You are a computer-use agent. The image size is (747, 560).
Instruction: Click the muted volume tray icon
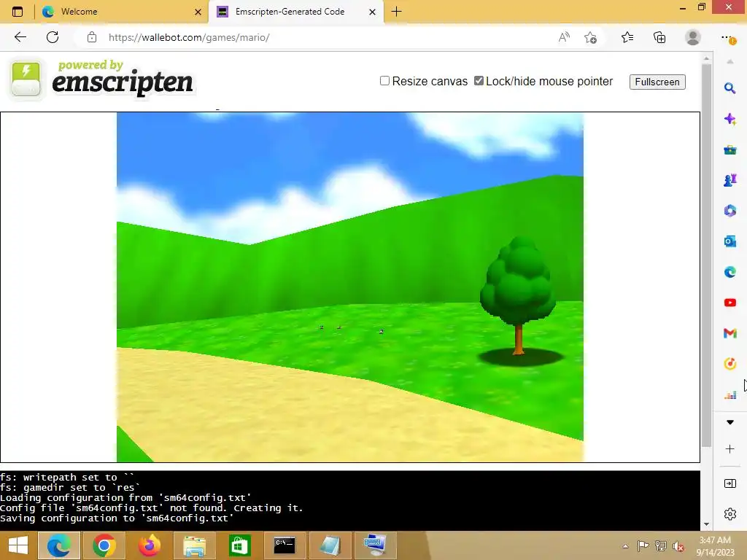pyautogui.click(x=679, y=546)
